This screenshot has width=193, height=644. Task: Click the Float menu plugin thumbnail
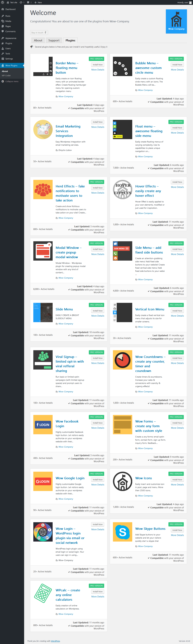tap(123, 129)
